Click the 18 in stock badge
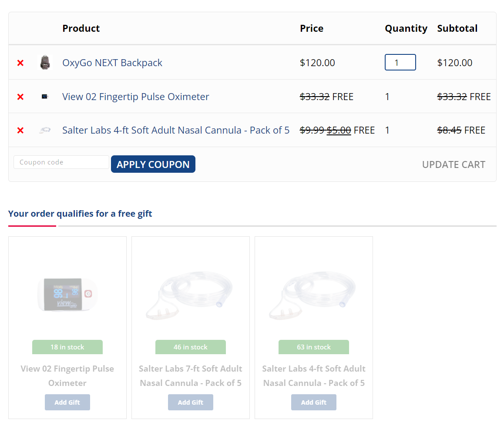 pos(67,347)
